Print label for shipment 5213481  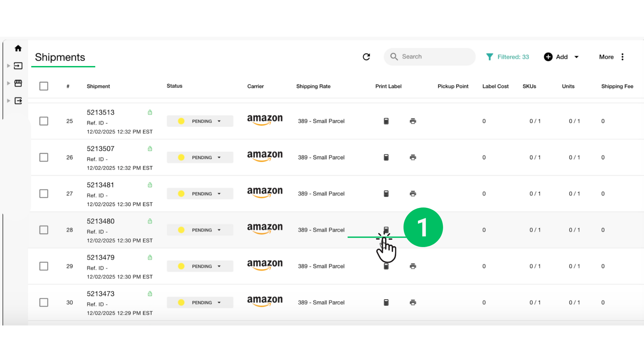point(413,193)
